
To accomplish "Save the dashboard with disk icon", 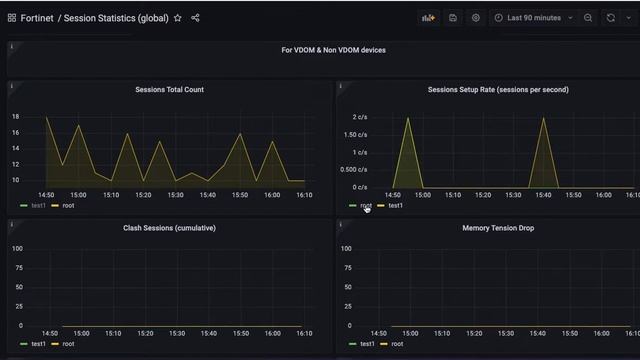I will [x=453, y=18].
